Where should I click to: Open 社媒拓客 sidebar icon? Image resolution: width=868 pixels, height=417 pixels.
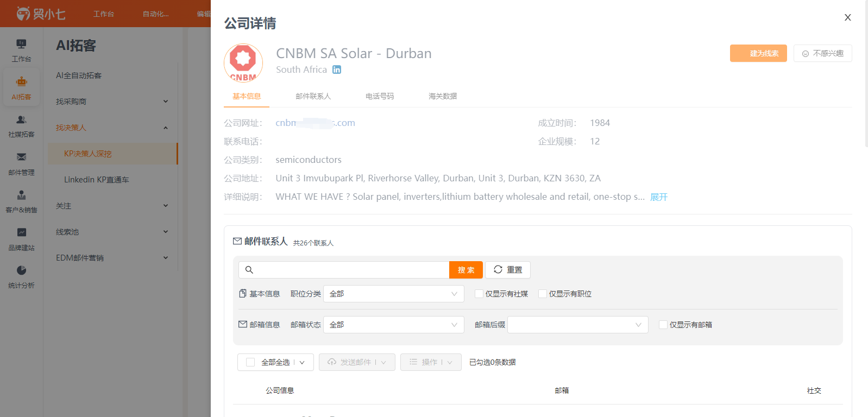[x=21, y=119]
